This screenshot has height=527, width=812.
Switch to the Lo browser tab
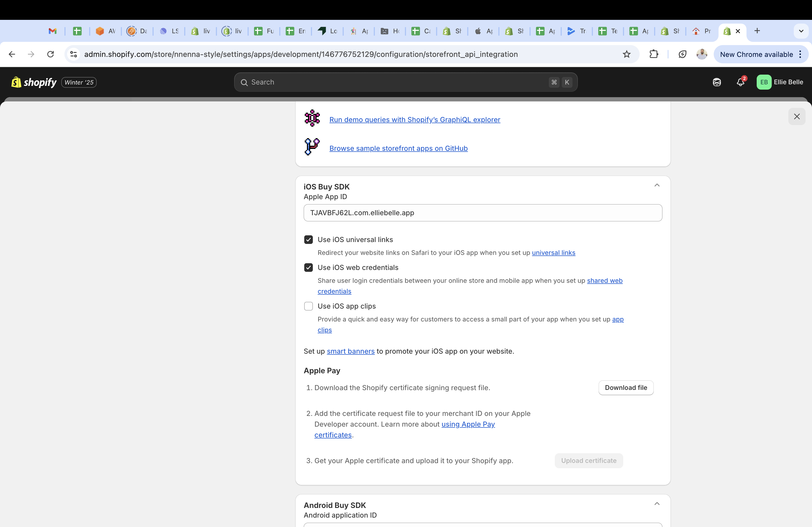coord(328,31)
